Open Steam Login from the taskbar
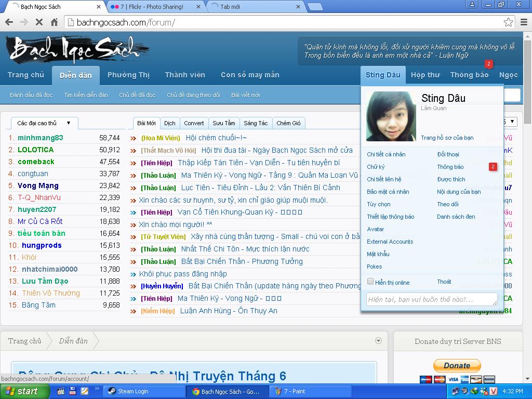Viewport: 532px width, 399px height. pyautogui.click(x=133, y=391)
